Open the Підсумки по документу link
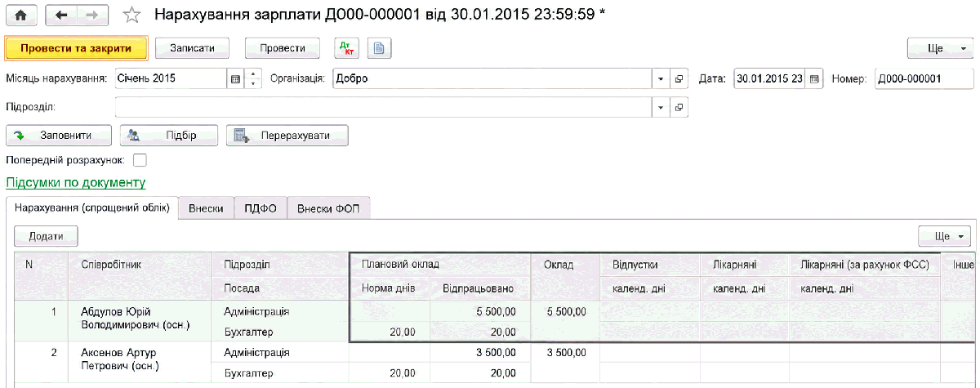The width and height of the screenshot is (980, 388). [76, 183]
